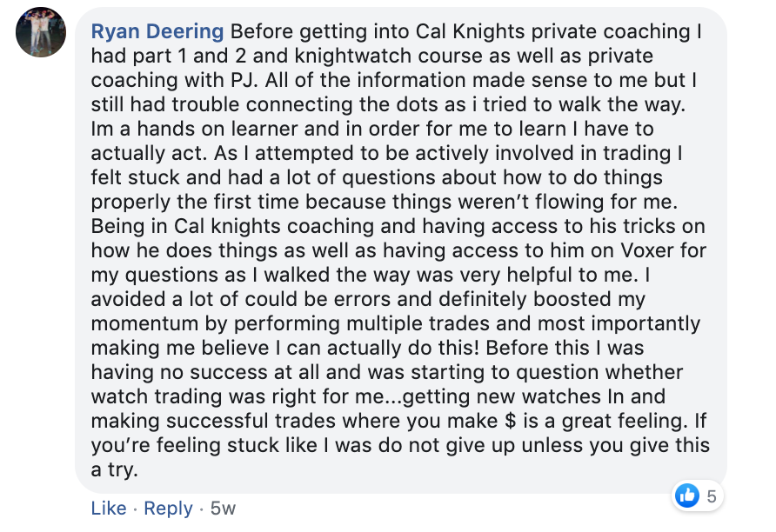
Task: Reply to Ryan Deering's comment
Action: [168, 509]
